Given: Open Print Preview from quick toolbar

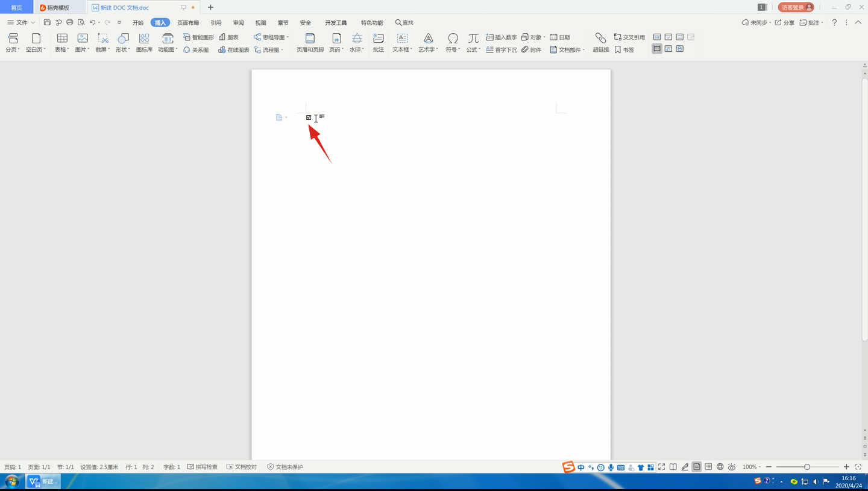Looking at the screenshot, I should (x=81, y=22).
